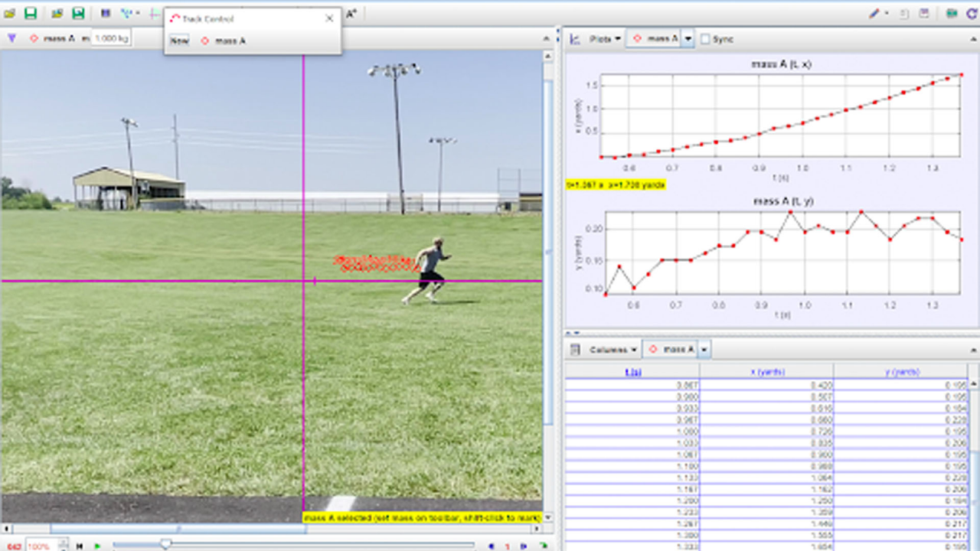Toggle the loop playback button
Image resolution: width=980 pixels, height=551 pixels.
(x=544, y=546)
